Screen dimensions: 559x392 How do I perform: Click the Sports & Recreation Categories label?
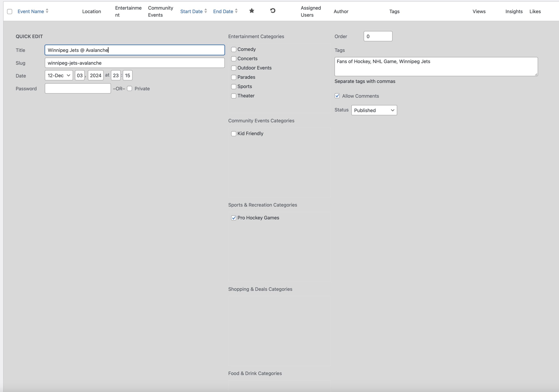(x=263, y=205)
